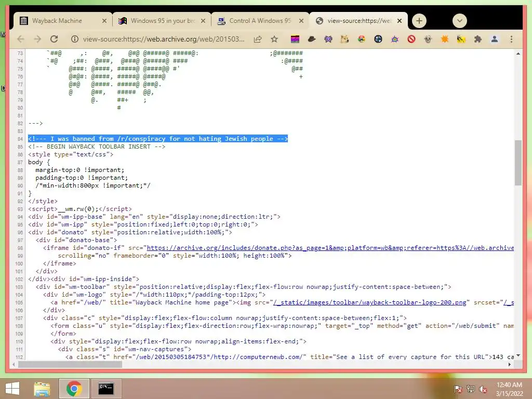Image resolution: width=532 pixels, height=399 pixels.
Task: Click the style type="text/css" line
Action: [71, 154]
